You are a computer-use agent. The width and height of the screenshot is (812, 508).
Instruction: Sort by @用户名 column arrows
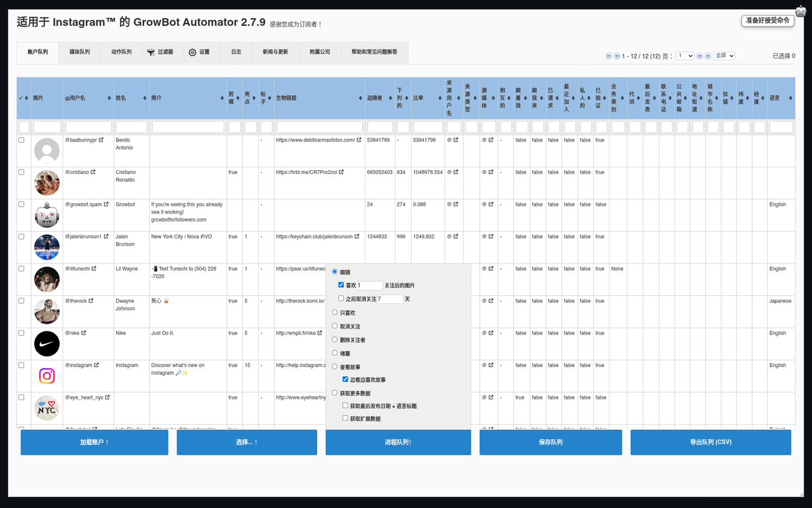(109, 98)
